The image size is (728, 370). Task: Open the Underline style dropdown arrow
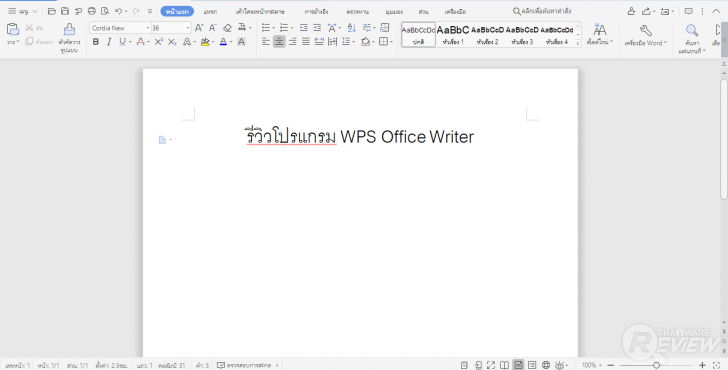tap(130, 42)
